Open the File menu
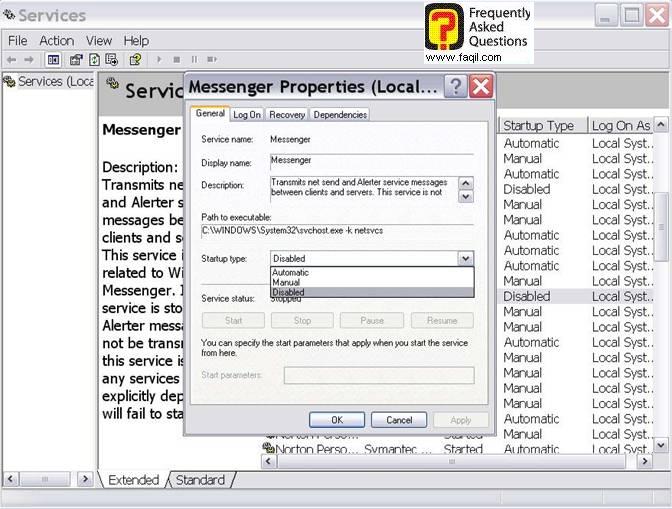This screenshot has height=509, width=672. coord(18,41)
